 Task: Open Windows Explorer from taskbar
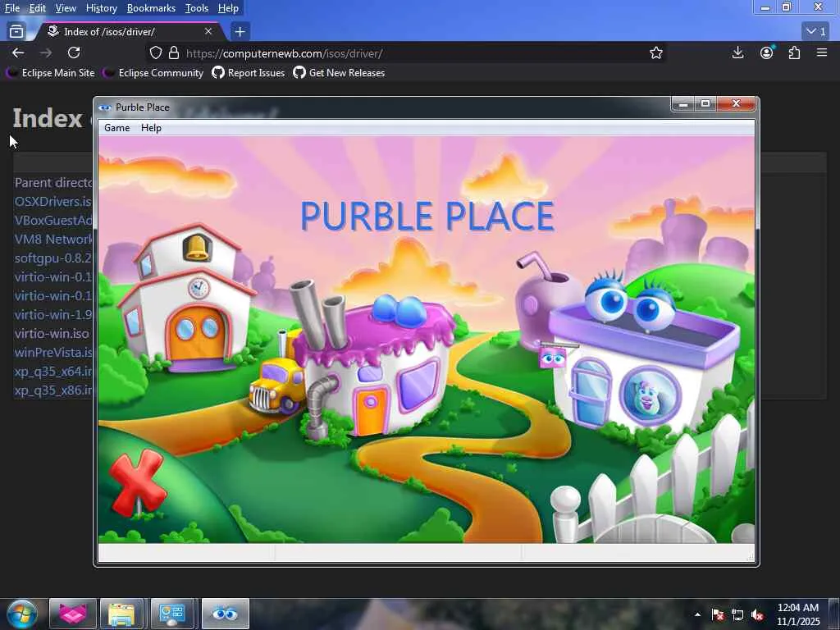tap(121, 614)
